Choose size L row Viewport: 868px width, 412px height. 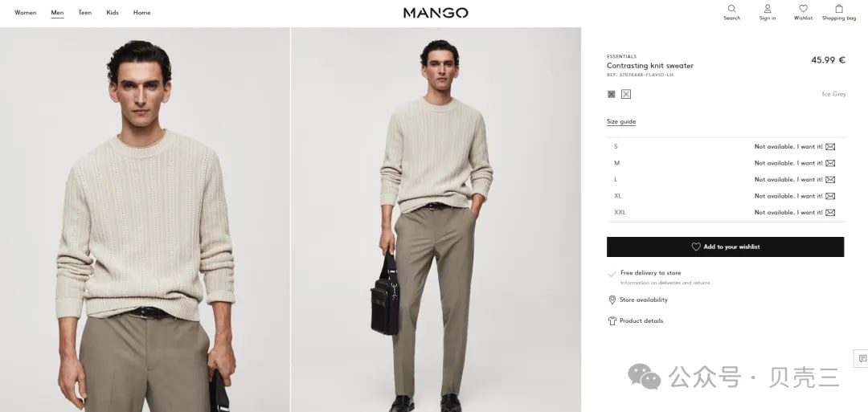(x=726, y=179)
